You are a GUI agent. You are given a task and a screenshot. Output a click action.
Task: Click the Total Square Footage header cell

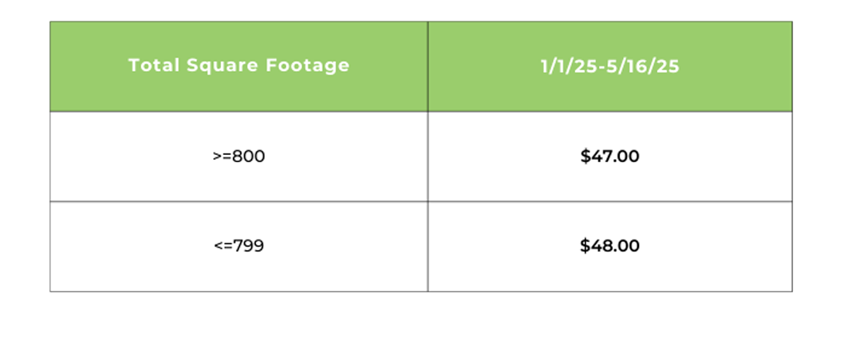(239, 65)
